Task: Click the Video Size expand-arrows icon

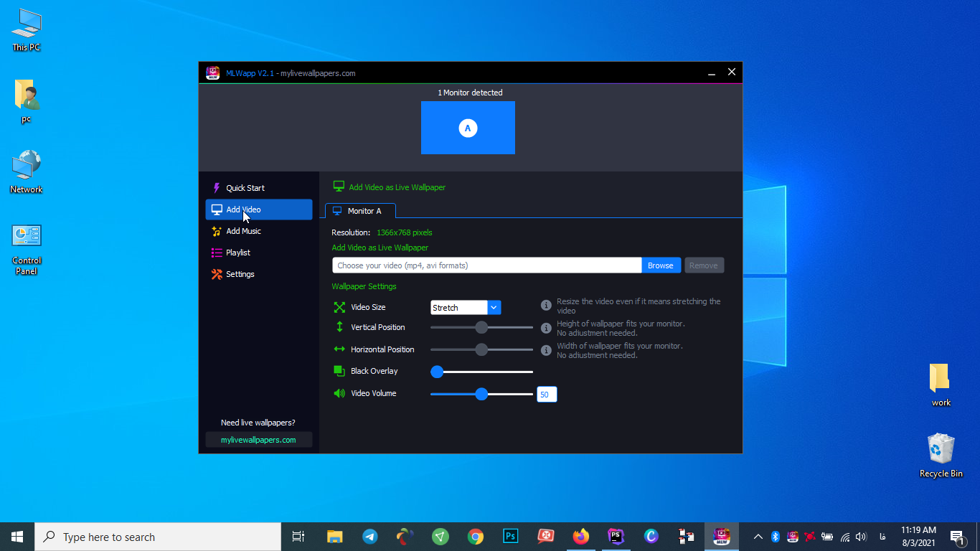Action: pos(339,307)
